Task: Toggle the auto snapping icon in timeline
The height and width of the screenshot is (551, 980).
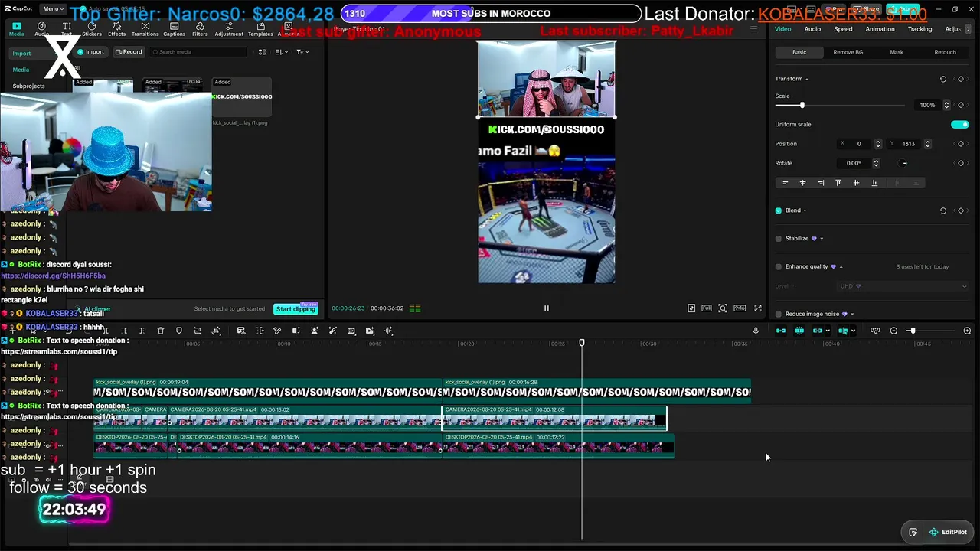Action: (799, 331)
